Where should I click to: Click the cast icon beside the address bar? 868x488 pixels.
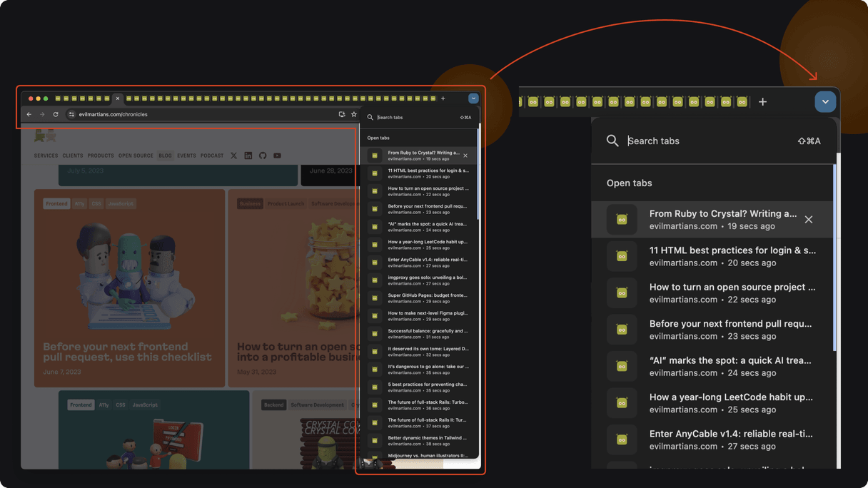tap(342, 114)
